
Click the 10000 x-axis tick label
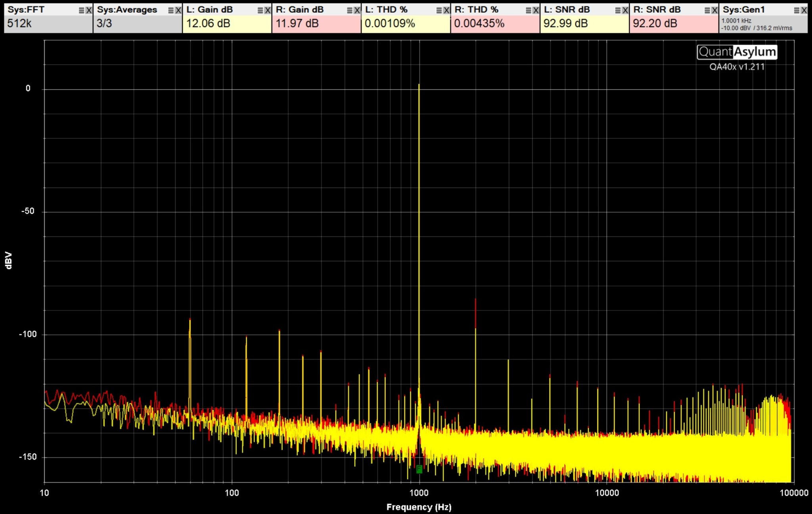point(607,493)
